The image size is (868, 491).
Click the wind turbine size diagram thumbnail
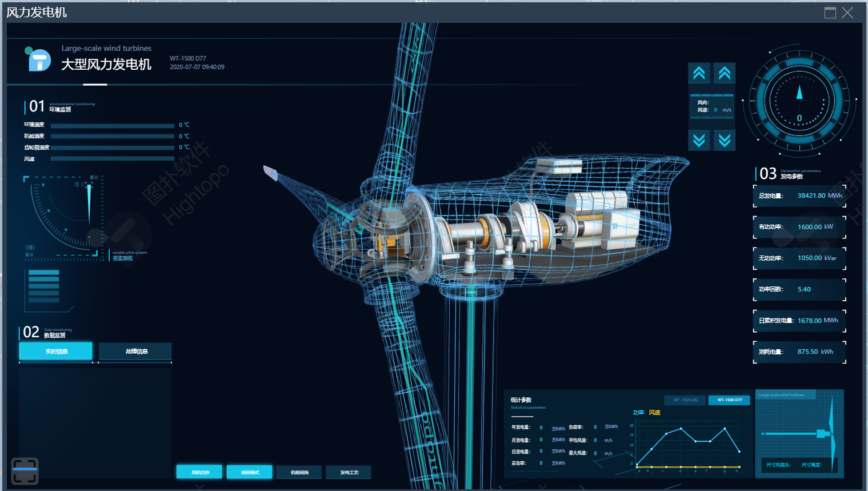coord(799,434)
